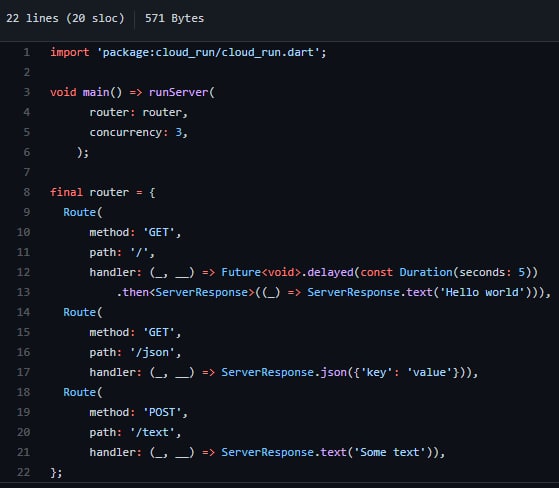
Task: Click line number 11 in gutter
Action: pyautogui.click(x=24, y=252)
